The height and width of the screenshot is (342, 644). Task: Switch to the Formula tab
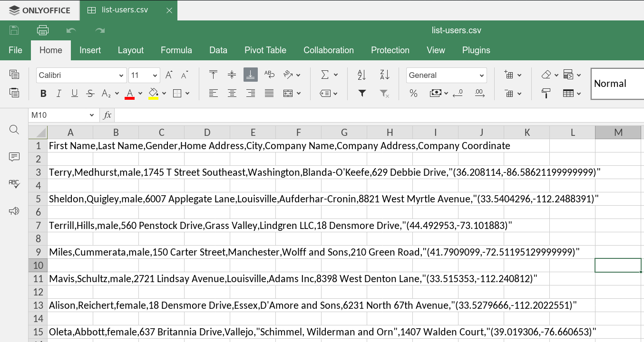point(176,50)
